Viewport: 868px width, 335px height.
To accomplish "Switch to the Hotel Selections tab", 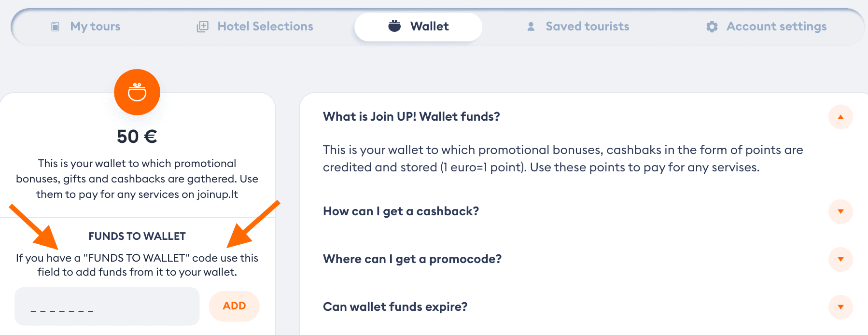I will (x=255, y=27).
